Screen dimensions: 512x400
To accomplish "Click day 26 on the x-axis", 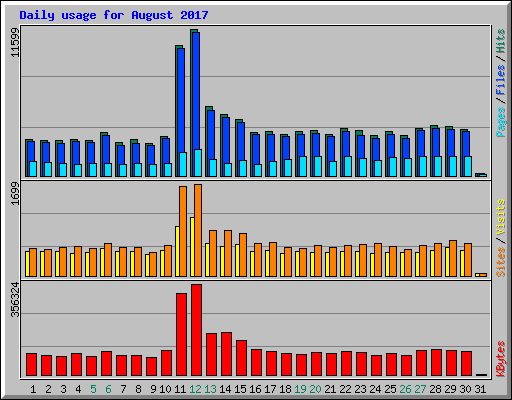I will pyautogui.click(x=405, y=389).
